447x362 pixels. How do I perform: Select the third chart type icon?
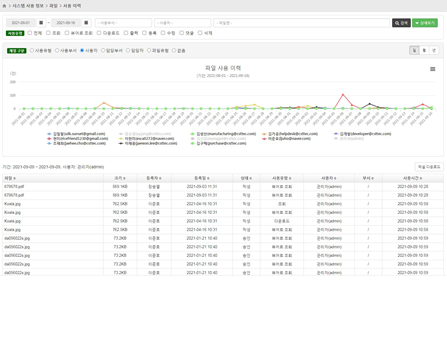pos(434,50)
